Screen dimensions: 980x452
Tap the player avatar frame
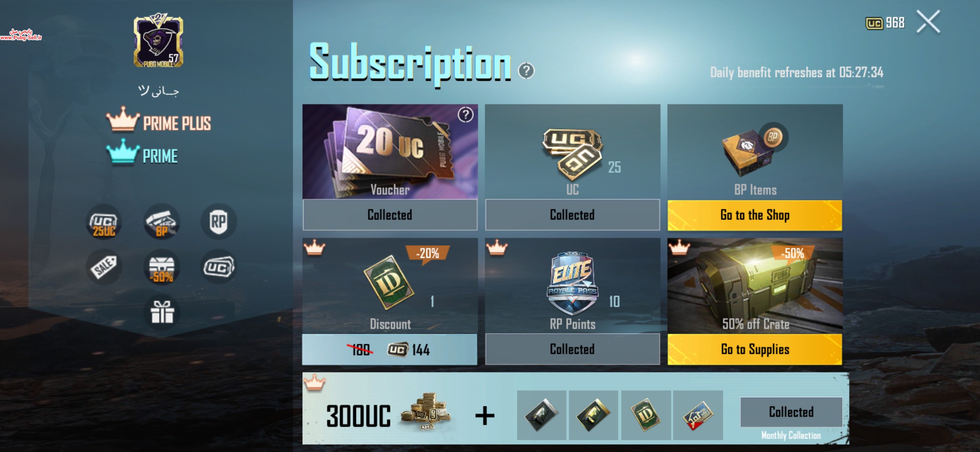(158, 41)
